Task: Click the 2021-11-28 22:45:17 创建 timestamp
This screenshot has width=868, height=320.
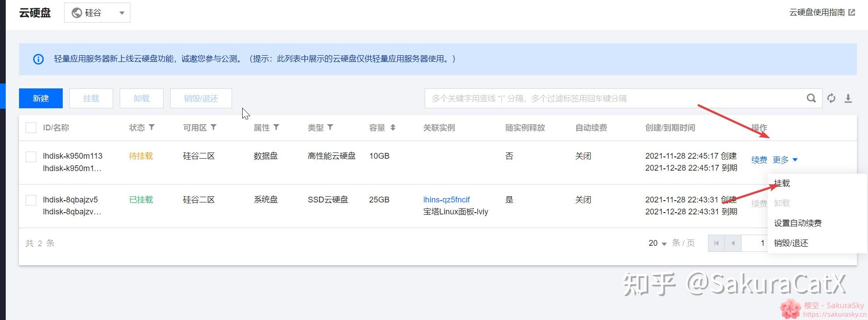Action: (691, 156)
